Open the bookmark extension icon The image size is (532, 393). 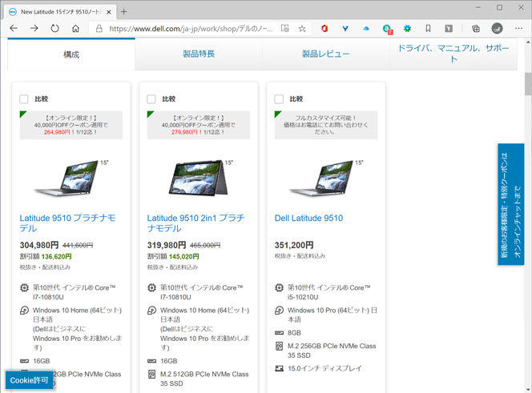428,29
